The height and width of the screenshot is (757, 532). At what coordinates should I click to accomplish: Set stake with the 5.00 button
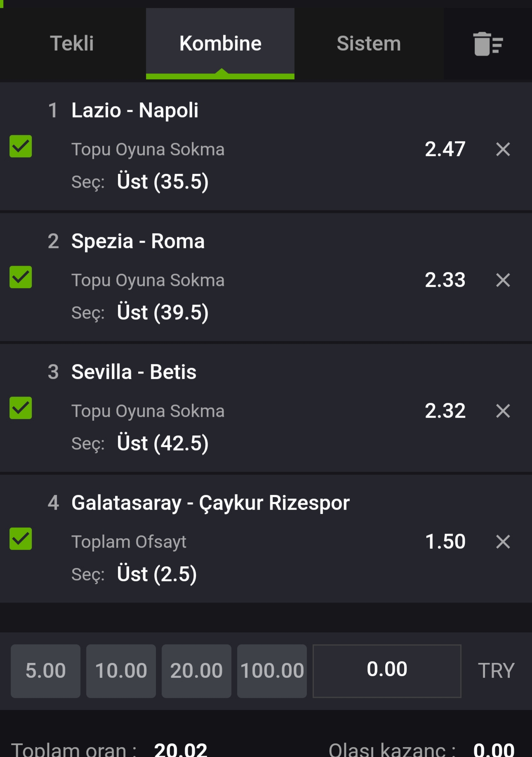coord(45,671)
